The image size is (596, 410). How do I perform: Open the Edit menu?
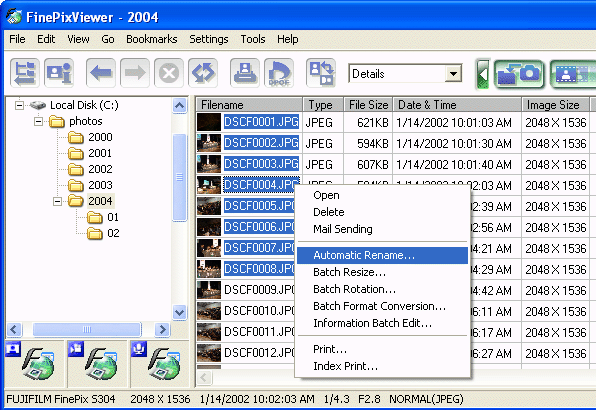[x=46, y=39]
